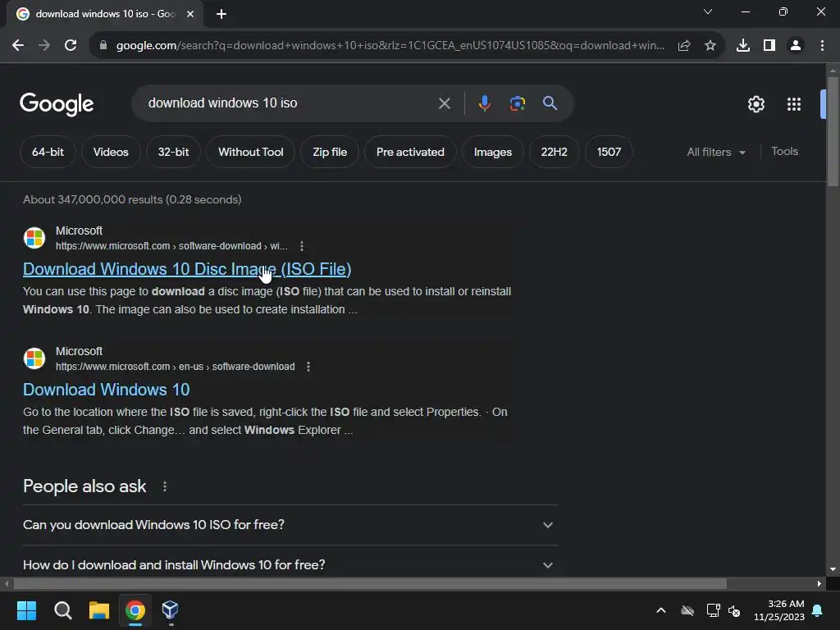
Task: Open Google apps grid
Action: tap(794, 104)
